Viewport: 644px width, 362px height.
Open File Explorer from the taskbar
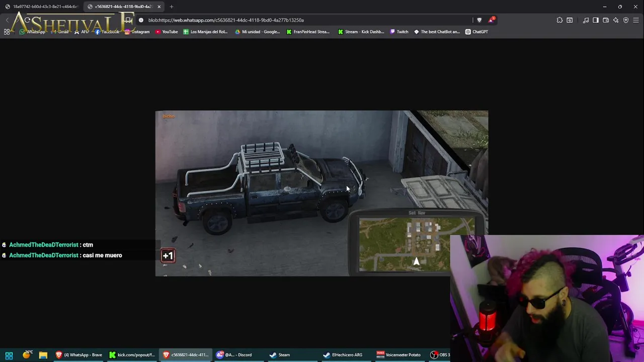(43, 355)
